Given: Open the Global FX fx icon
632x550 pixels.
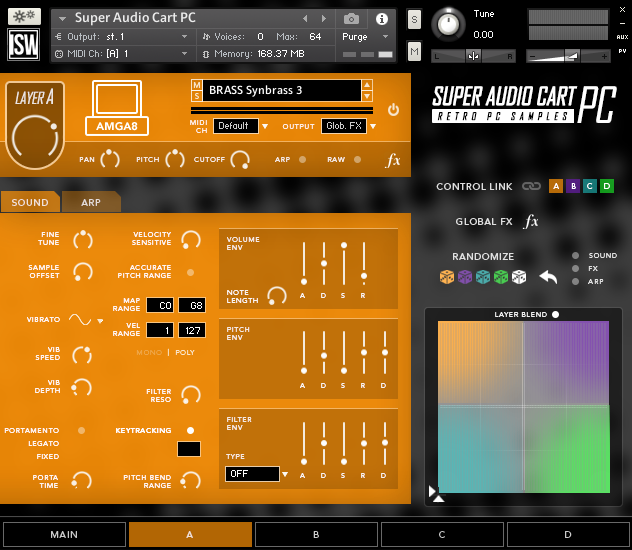Looking at the screenshot, I should [531, 221].
